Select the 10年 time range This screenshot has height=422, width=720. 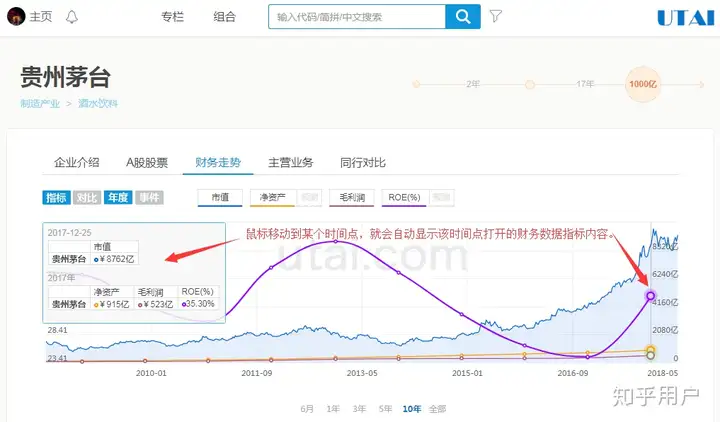[411, 409]
